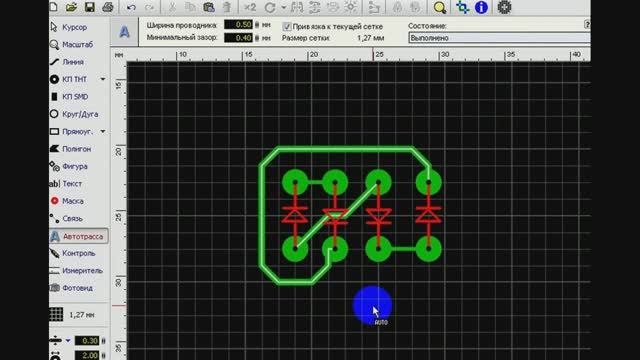The width and height of the screenshot is (640, 360).
Task: Adjust the stepper beside the 0.40 clearance
Action: click(257, 38)
